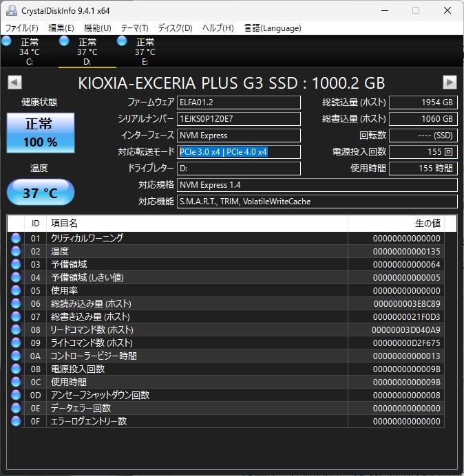
Task: Click the 37 °C temperature button
Action: (x=41, y=192)
